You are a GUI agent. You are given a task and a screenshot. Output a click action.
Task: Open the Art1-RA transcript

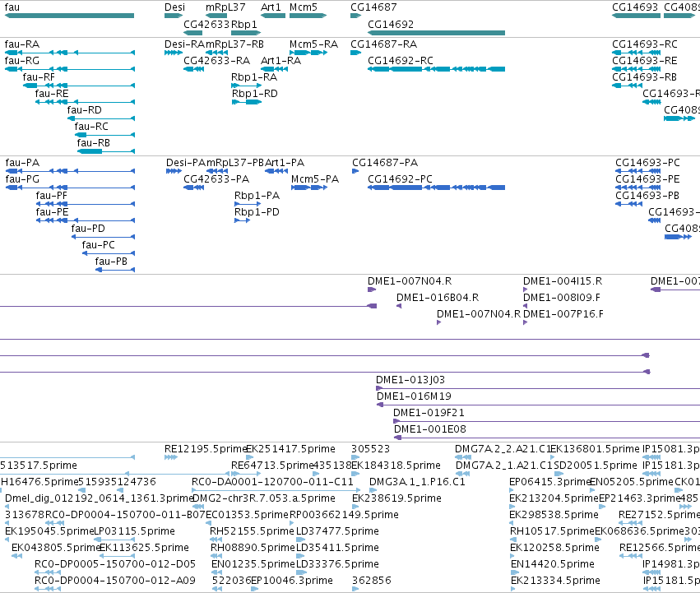tap(274, 69)
